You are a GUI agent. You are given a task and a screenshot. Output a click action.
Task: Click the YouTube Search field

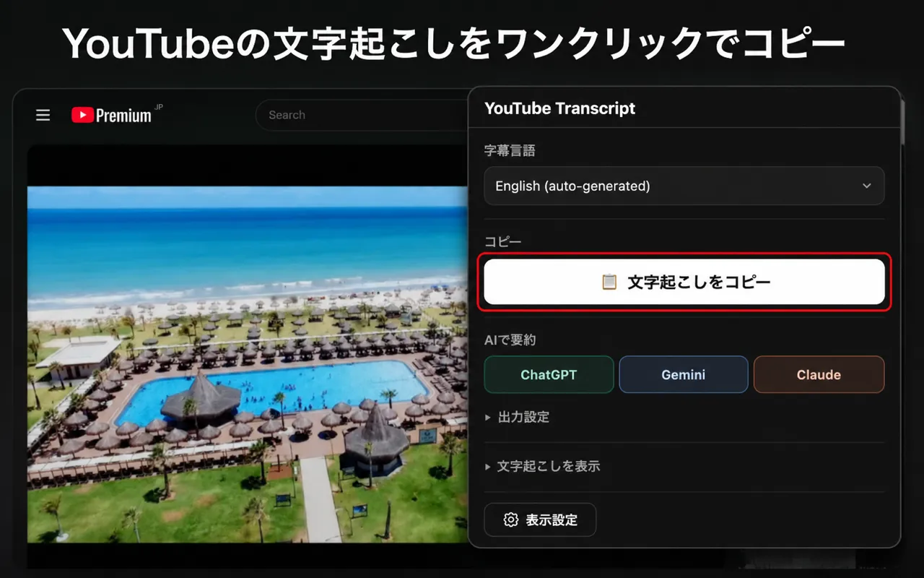(x=361, y=115)
